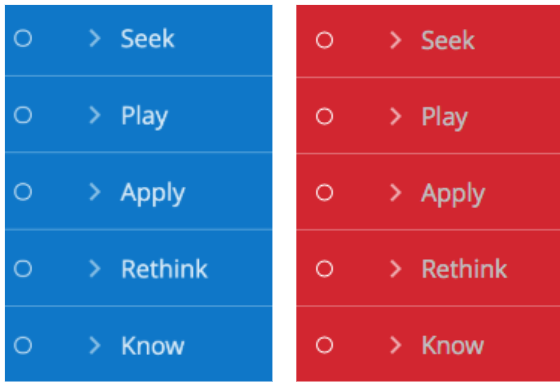Expand the Rethink chevron in red panel
The height and width of the screenshot is (385, 560).
coord(396,269)
